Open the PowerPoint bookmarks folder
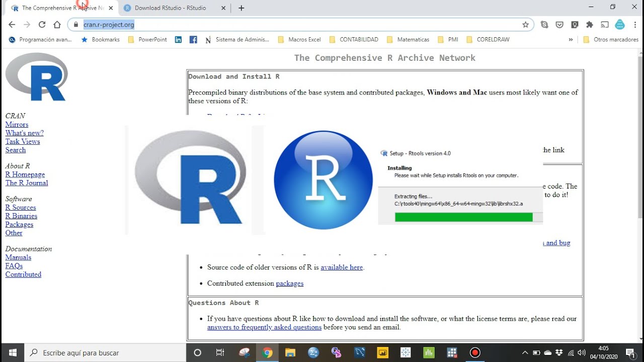The width and height of the screenshot is (644, 362). 147,39
